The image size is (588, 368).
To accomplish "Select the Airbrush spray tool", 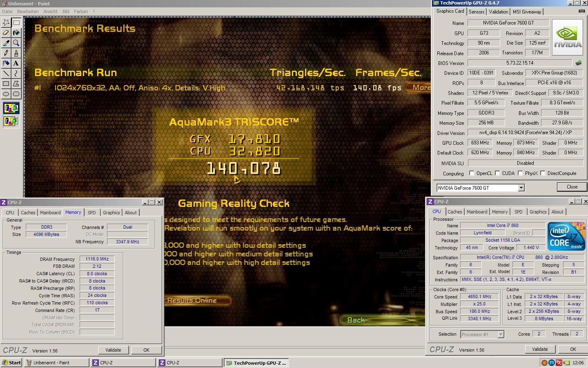I will tap(6, 63).
